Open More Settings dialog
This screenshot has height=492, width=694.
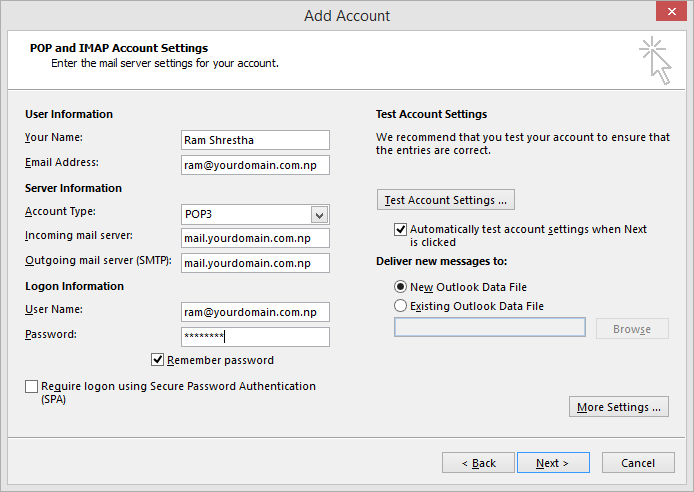click(619, 407)
